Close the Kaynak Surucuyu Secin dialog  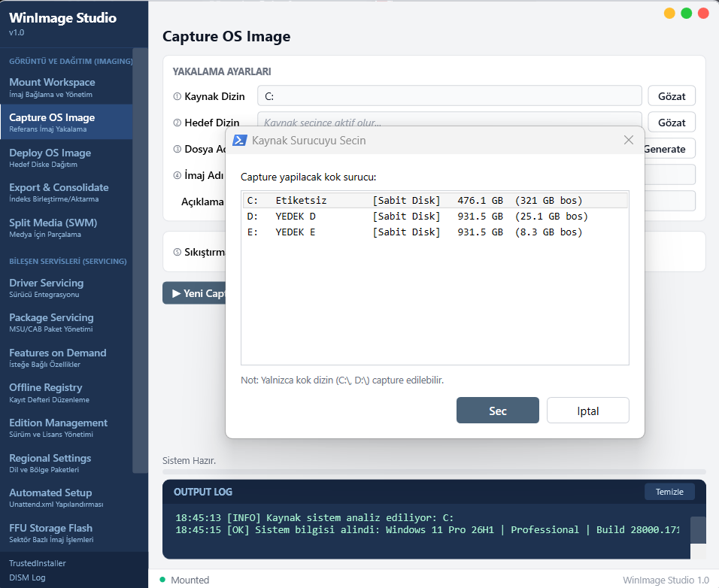[x=629, y=141]
